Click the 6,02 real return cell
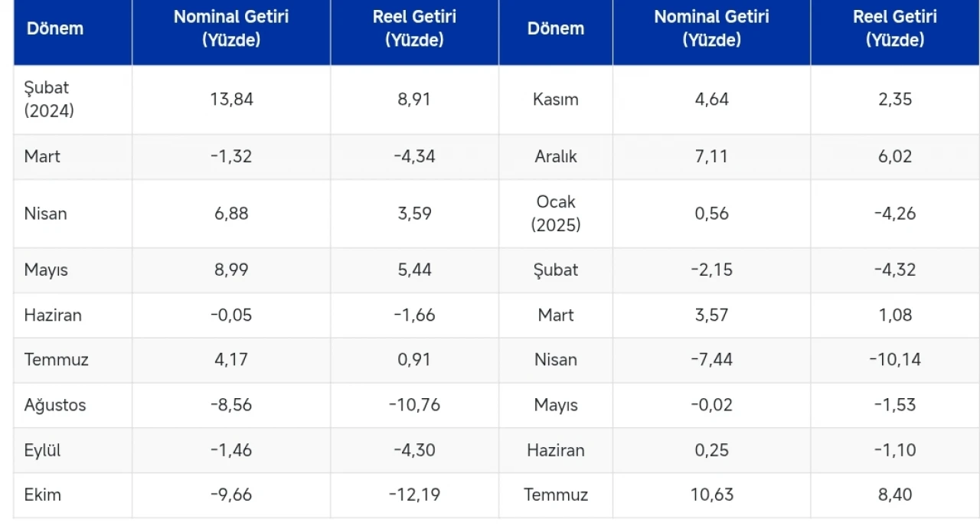Screen dimensions: 980x526 (x=895, y=156)
